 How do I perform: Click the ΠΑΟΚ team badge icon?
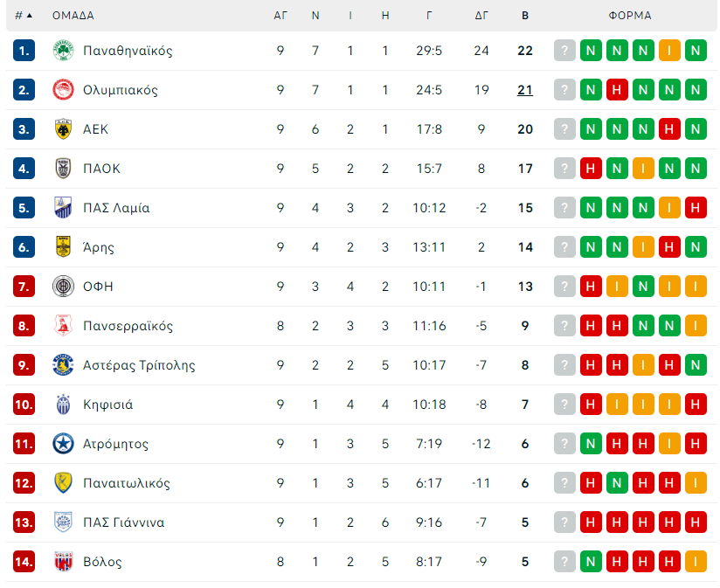click(x=63, y=169)
